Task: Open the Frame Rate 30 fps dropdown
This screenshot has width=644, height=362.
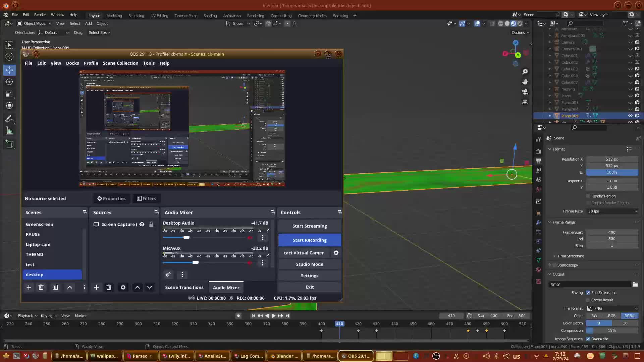Action: point(612,211)
